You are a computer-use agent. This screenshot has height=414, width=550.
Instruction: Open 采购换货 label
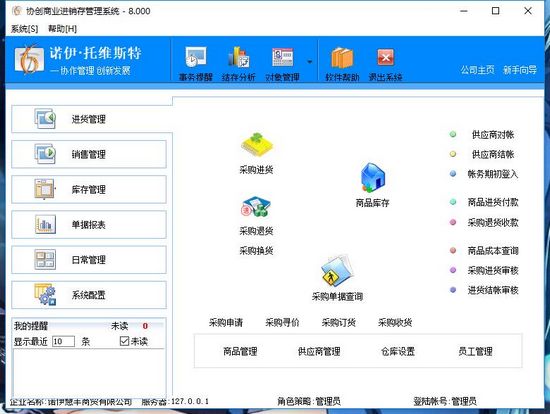[x=256, y=251]
